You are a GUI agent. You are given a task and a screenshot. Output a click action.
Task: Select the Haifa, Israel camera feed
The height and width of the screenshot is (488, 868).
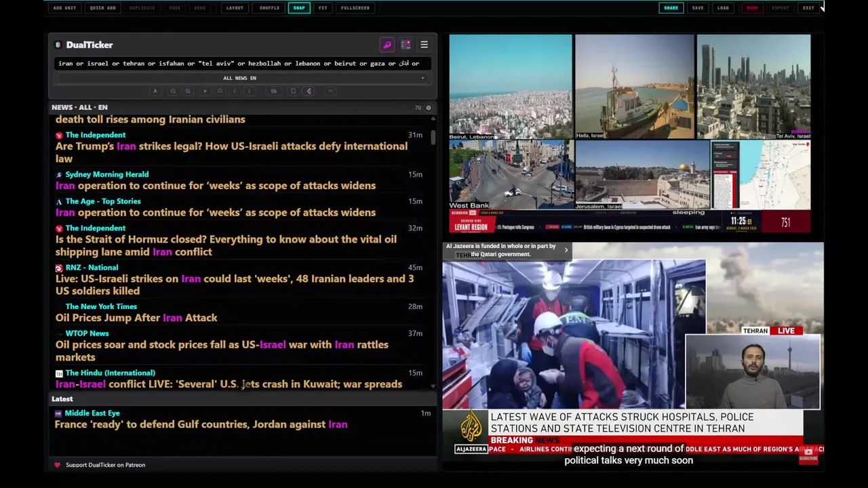(x=635, y=87)
